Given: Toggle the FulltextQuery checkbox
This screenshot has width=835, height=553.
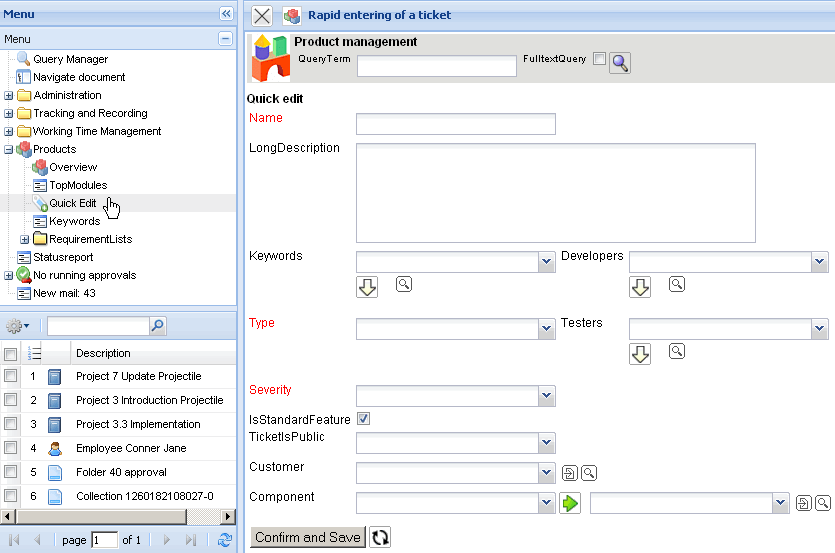Looking at the screenshot, I should pos(599,59).
